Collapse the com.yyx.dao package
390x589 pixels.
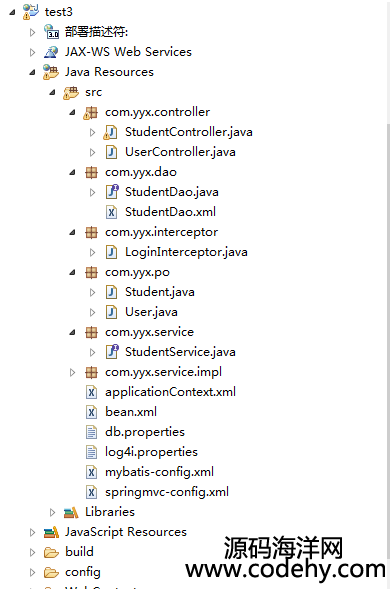[72, 172]
